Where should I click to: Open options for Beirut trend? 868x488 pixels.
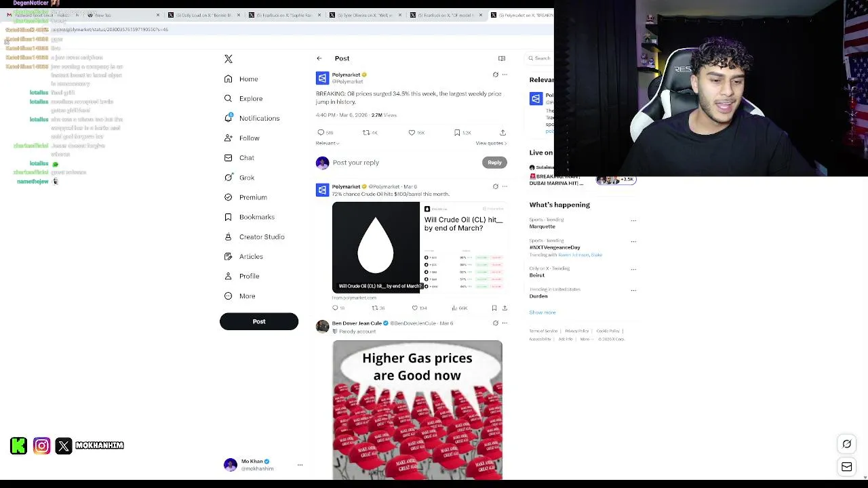[x=633, y=269]
